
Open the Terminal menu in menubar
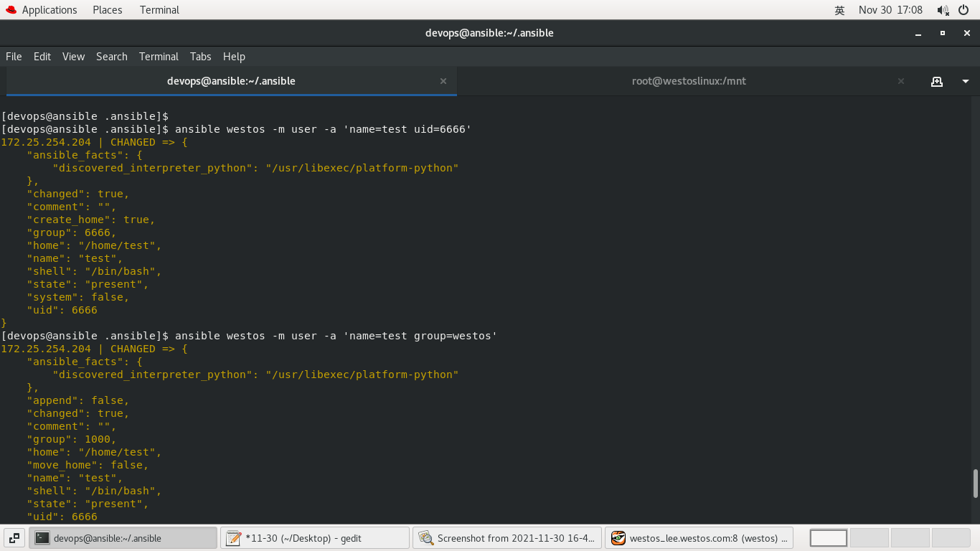click(x=159, y=57)
